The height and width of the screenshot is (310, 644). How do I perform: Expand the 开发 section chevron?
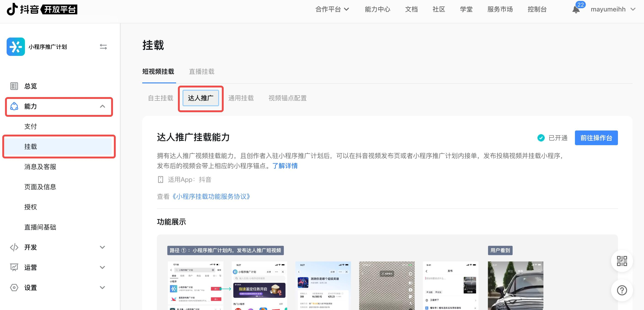tap(102, 247)
